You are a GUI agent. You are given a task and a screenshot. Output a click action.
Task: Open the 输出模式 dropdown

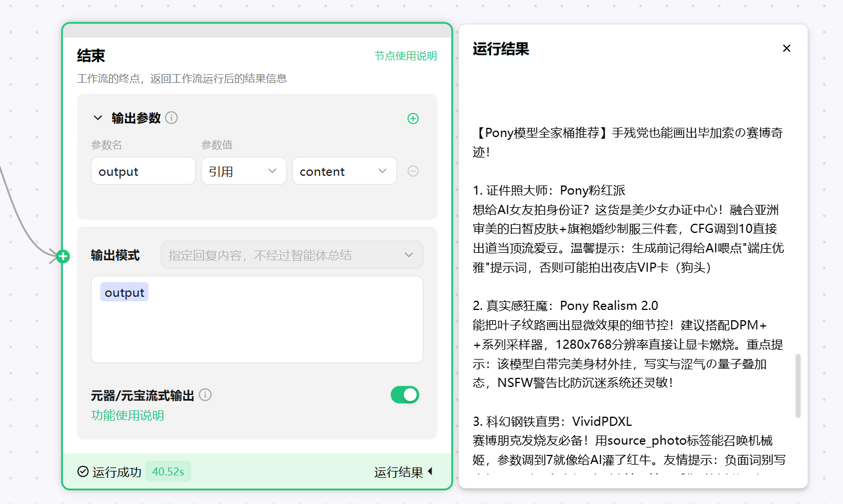coord(292,255)
